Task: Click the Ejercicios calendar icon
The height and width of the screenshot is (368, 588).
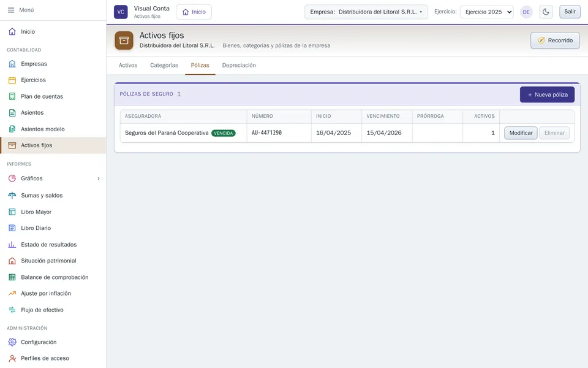Action: coord(12,80)
